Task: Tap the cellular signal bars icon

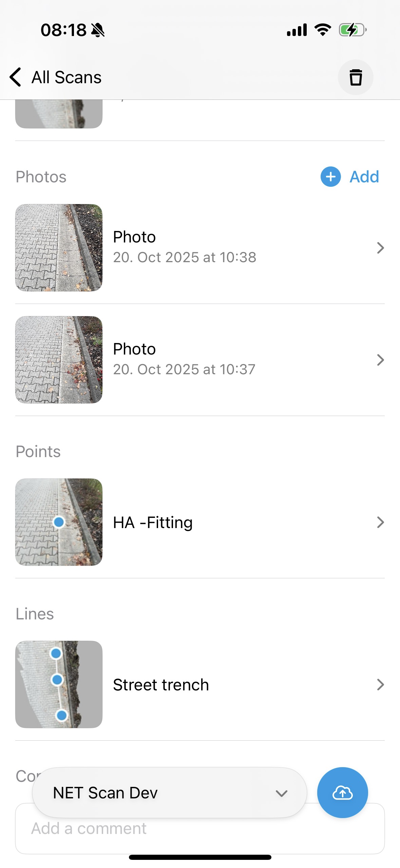Action: (x=297, y=30)
